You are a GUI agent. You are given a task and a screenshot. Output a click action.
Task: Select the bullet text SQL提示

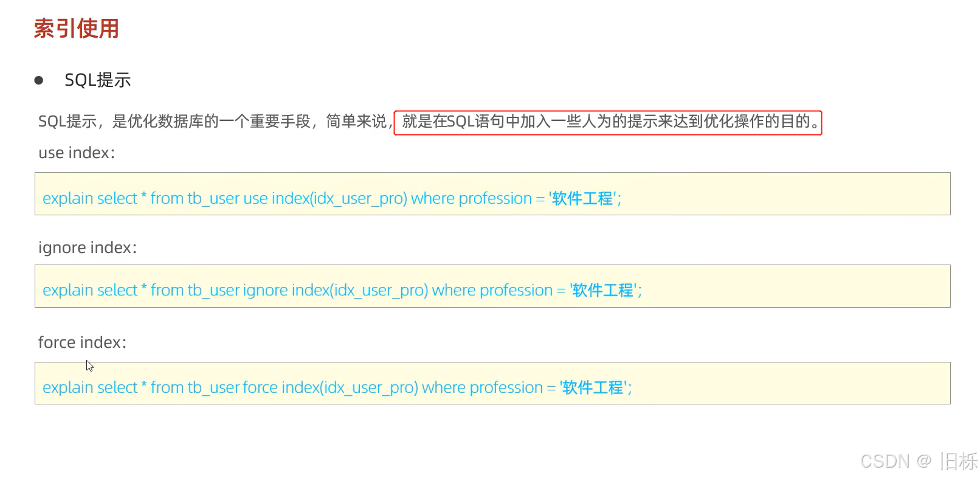coord(98,80)
